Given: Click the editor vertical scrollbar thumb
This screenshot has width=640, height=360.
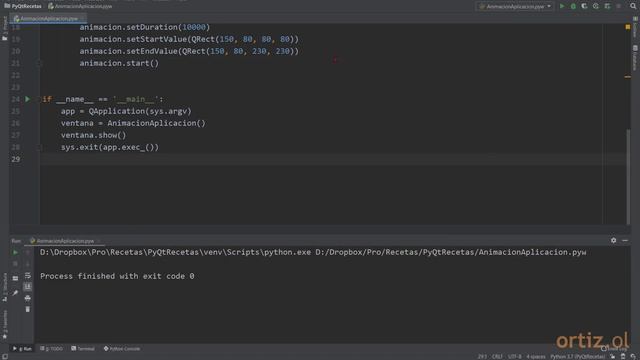Looking at the screenshot, I should click(628, 176).
